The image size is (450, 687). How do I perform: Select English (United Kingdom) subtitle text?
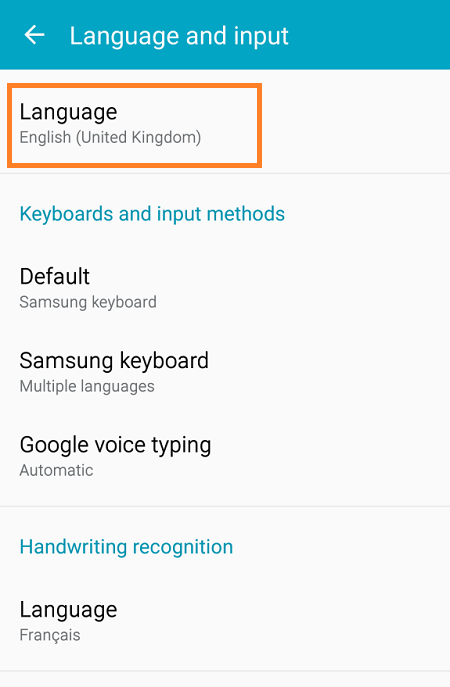click(110, 138)
